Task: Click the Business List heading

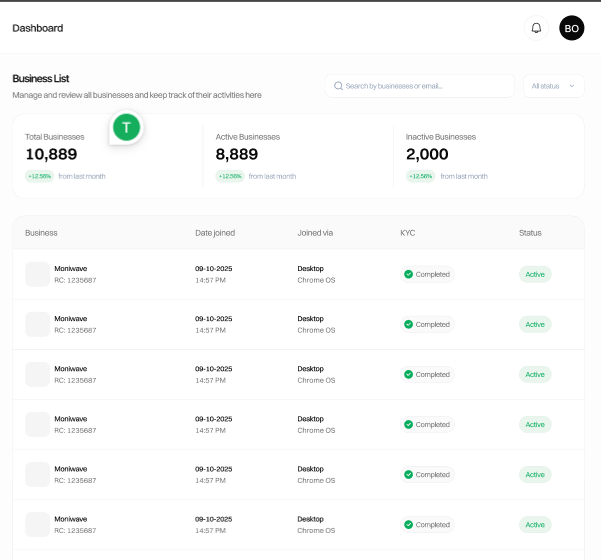Action: click(41, 79)
